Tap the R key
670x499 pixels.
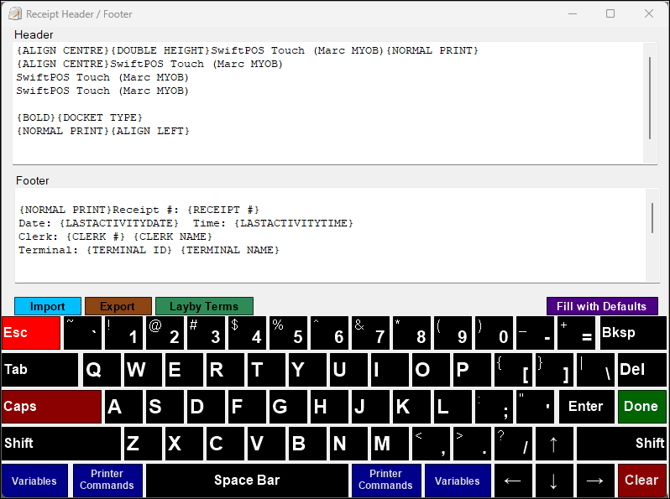tap(226, 370)
